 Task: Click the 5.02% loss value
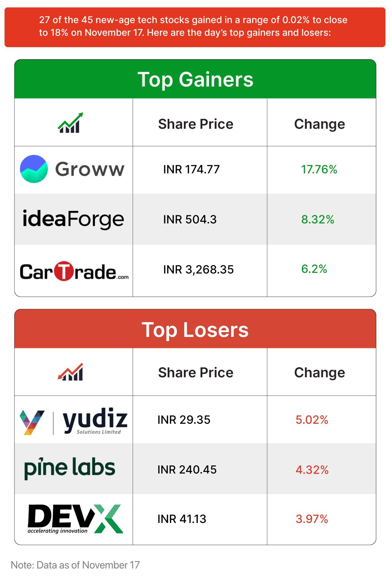[312, 420]
